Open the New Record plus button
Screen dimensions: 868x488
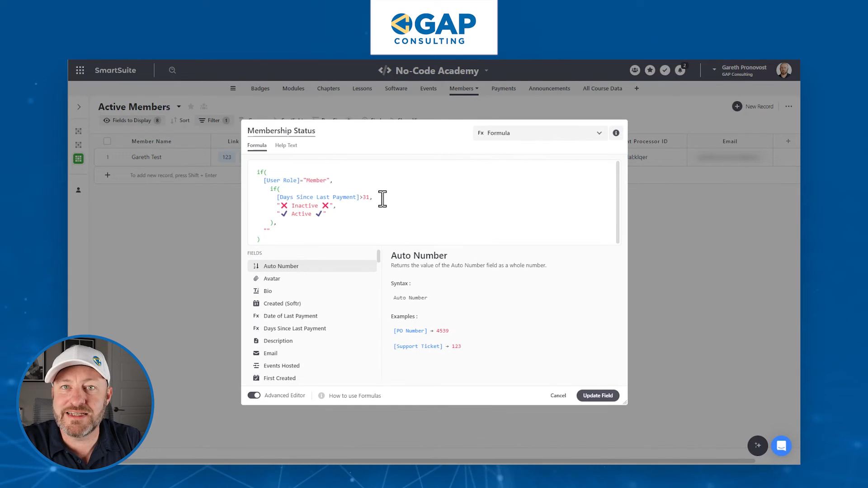click(753, 106)
